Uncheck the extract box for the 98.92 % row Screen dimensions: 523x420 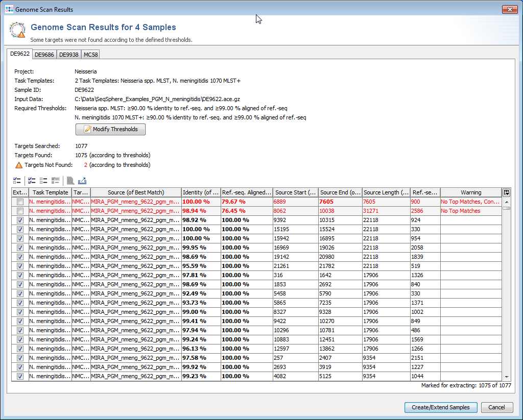point(20,220)
